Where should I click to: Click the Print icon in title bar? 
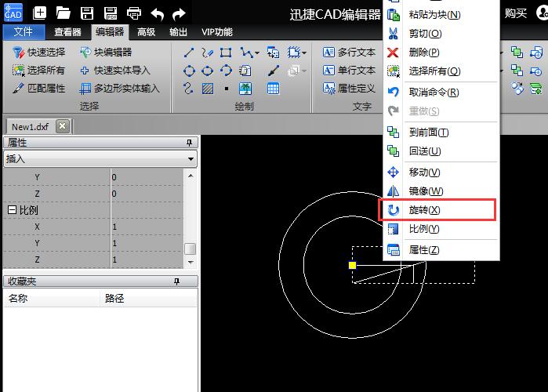[x=134, y=13]
